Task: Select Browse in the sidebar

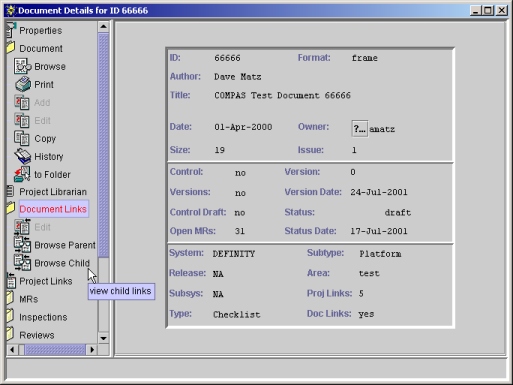Action: click(x=50, y=67)
